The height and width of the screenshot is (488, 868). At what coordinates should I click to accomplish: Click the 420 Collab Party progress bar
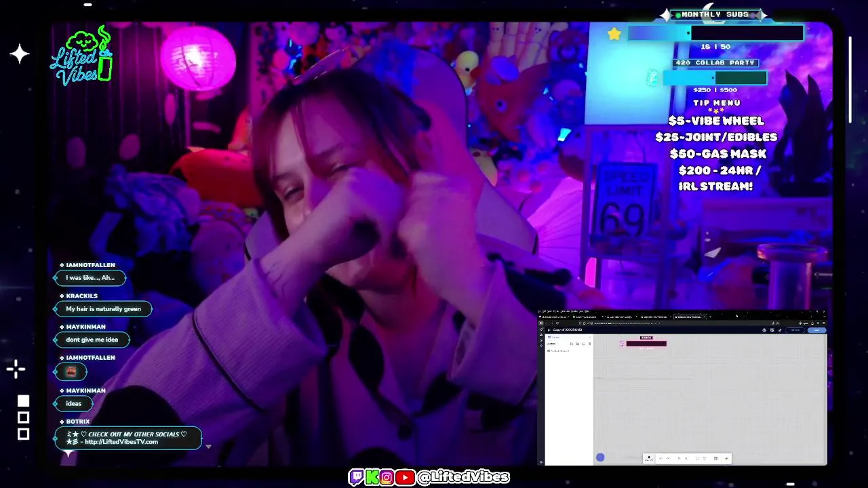pos(714,78)
